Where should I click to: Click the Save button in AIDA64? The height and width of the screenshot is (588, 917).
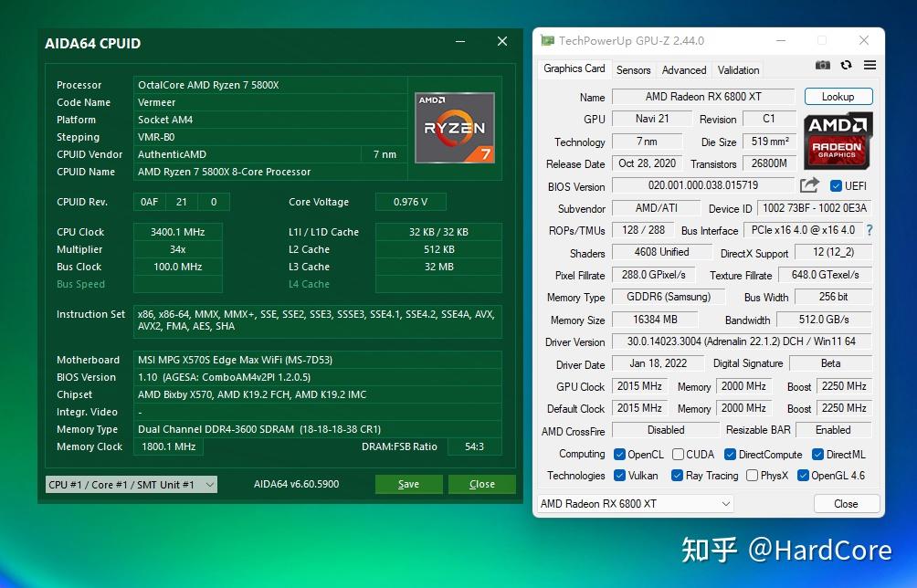(408, 484)
